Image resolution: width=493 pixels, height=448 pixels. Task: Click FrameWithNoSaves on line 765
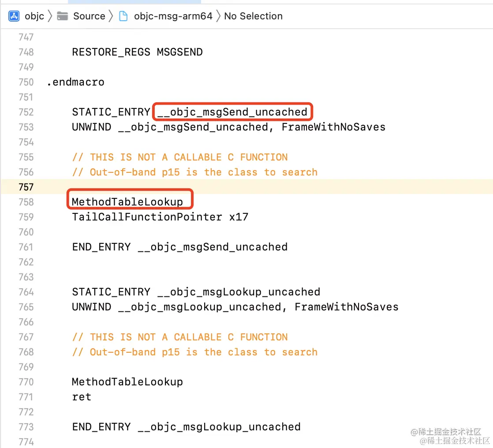347,307
